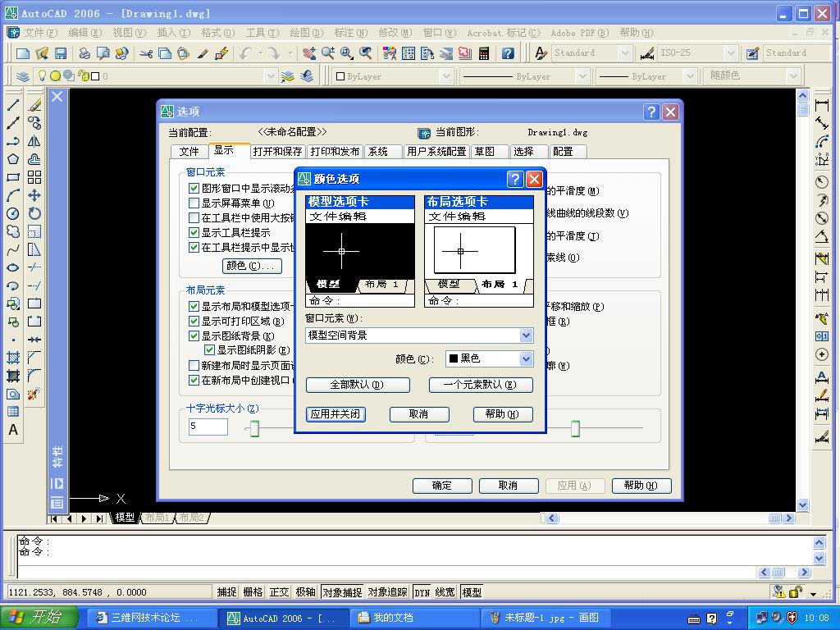Click the Linear dimension icon
The width and height of the screenshot is (840, 630).
[x=822, y=105]
